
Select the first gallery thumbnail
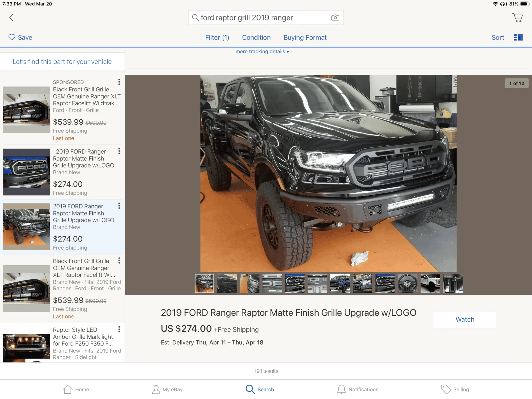[x=204, y=284]
